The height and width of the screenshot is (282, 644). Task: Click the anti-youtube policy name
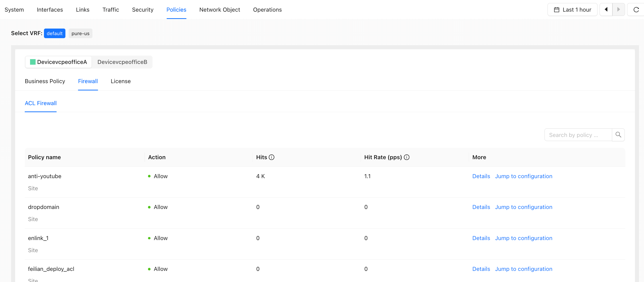click(45, 176)
